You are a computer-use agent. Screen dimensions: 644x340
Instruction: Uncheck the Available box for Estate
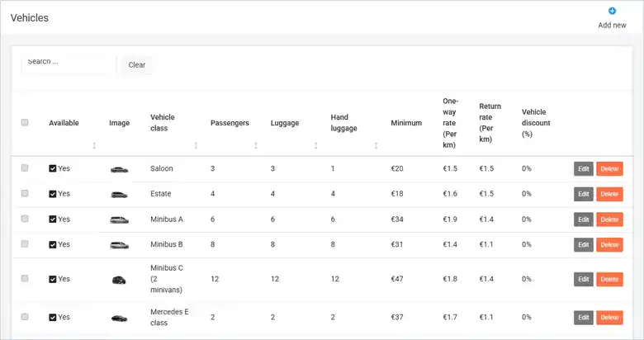(x=53, y=194)
